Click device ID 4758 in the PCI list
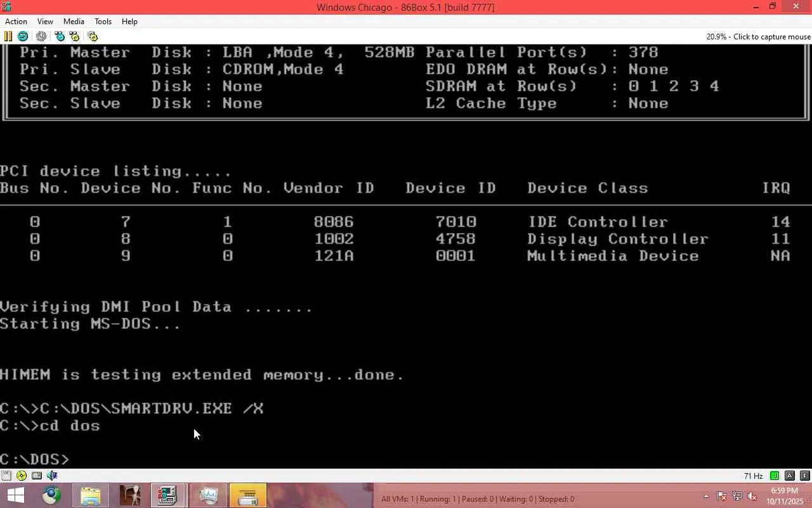 pos(455,239)
